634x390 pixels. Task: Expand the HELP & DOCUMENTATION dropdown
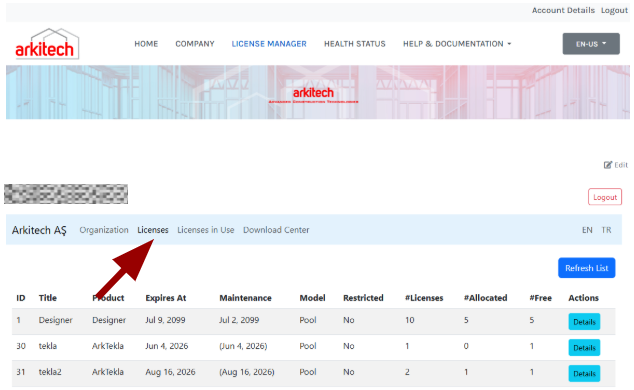(457, 44)
